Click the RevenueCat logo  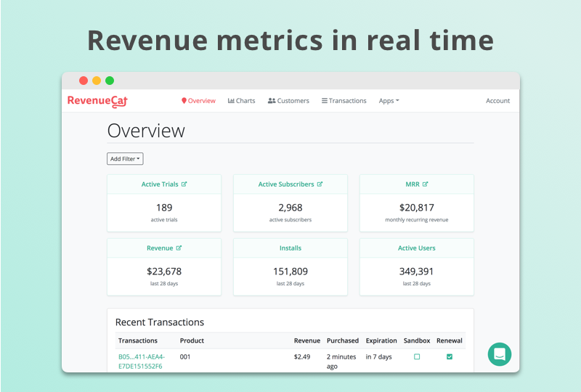[x=97, y=101]
